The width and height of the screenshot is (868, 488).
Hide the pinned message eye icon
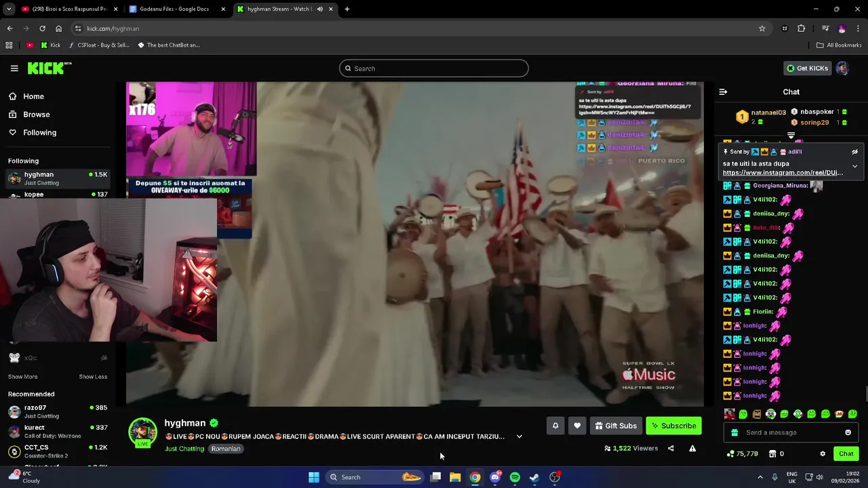click(x=854, y=152)
